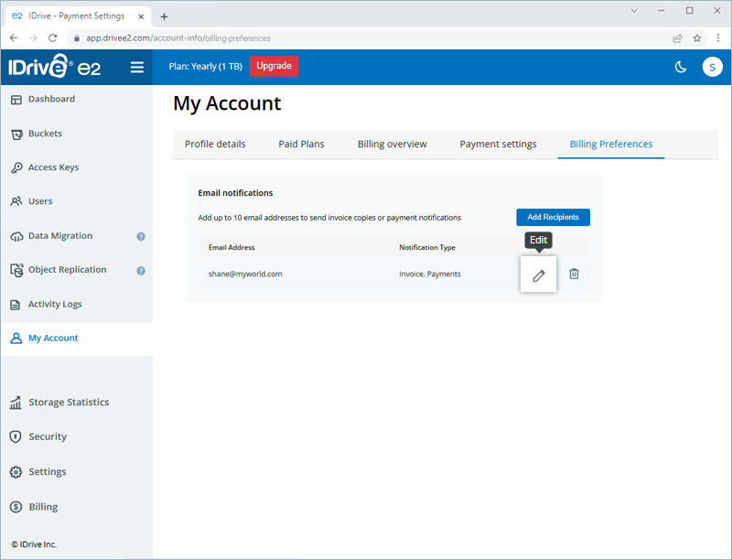The height and width of the screenshot is (560, 732).
Task: Delete recipient using the trash icon
Action: pos(575,274)
